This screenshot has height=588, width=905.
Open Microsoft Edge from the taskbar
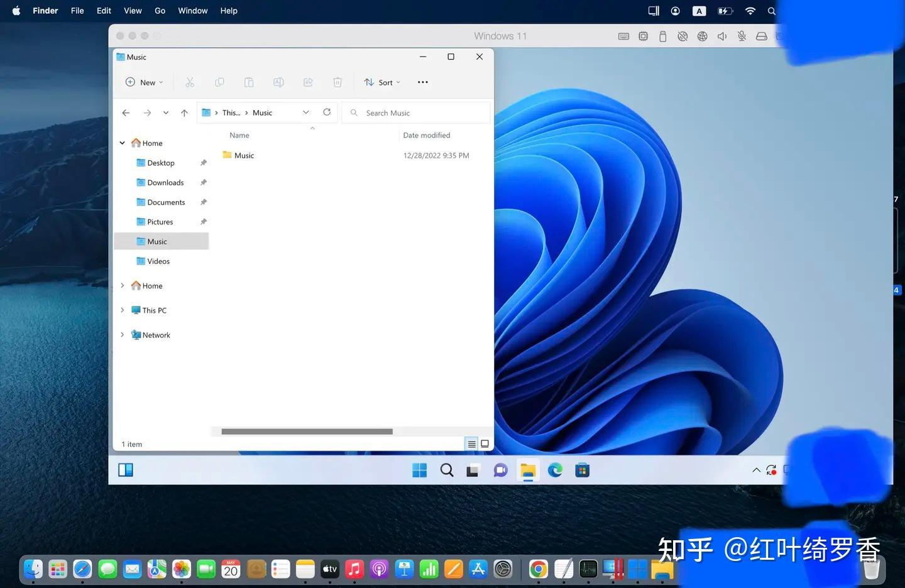pyautogui.click(x=554, y=469)
